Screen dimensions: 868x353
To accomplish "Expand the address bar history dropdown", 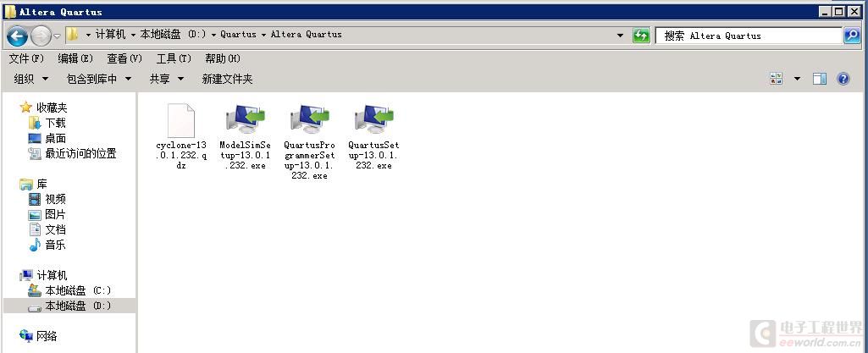I will [621, 36].
